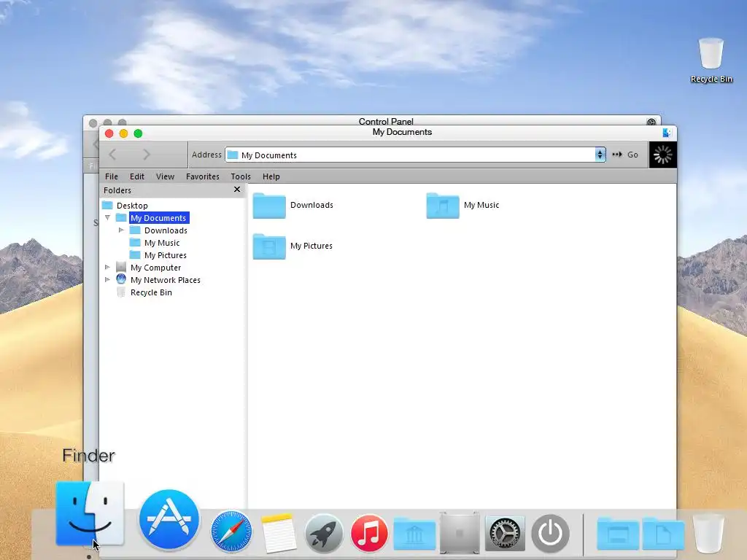Click the Control Panel window title bar
The image size is (747, 560).
[371, 120]
